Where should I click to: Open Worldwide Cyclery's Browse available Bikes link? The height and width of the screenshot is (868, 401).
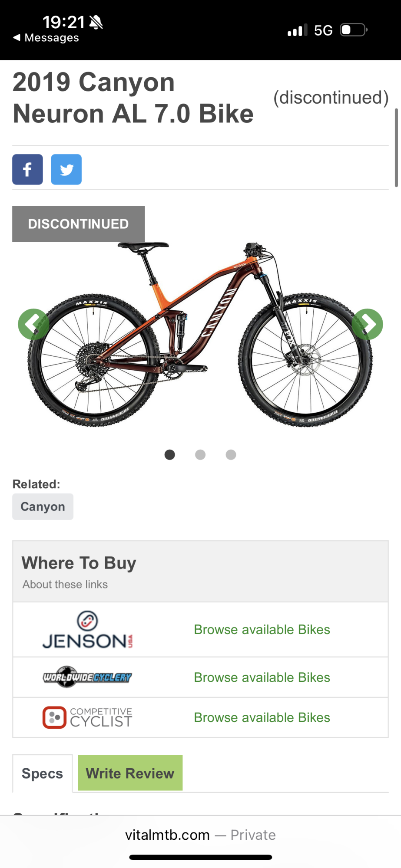[262, 677]
